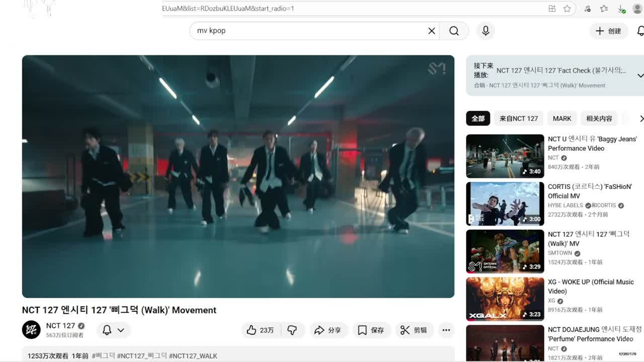Click the 1253万次观看 view count
The height and width of the screenshot is (362, 644).
point(48,356)
